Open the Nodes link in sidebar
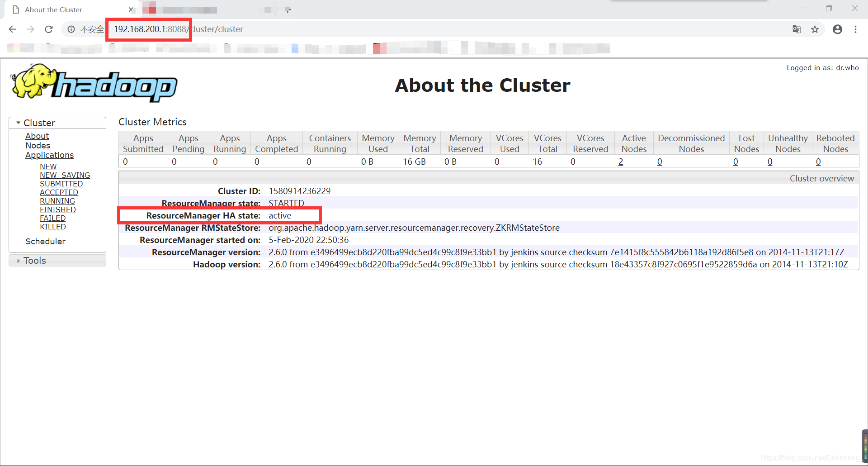 [x=38, y=145]
